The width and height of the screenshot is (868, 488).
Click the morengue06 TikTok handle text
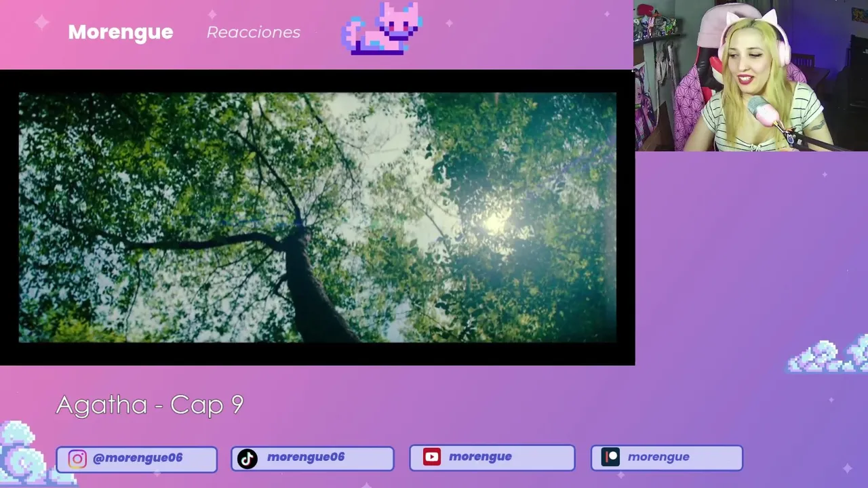click(x=306, y=457)
